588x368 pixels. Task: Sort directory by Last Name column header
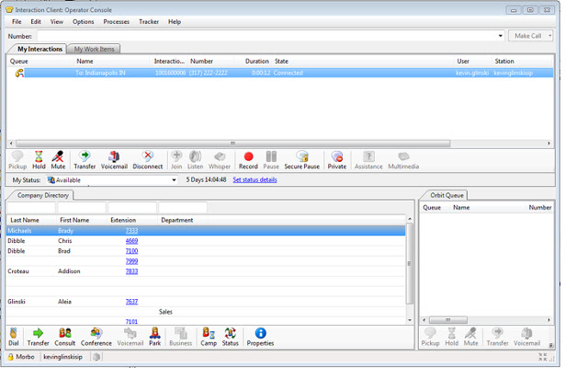(x=25, y=220)
